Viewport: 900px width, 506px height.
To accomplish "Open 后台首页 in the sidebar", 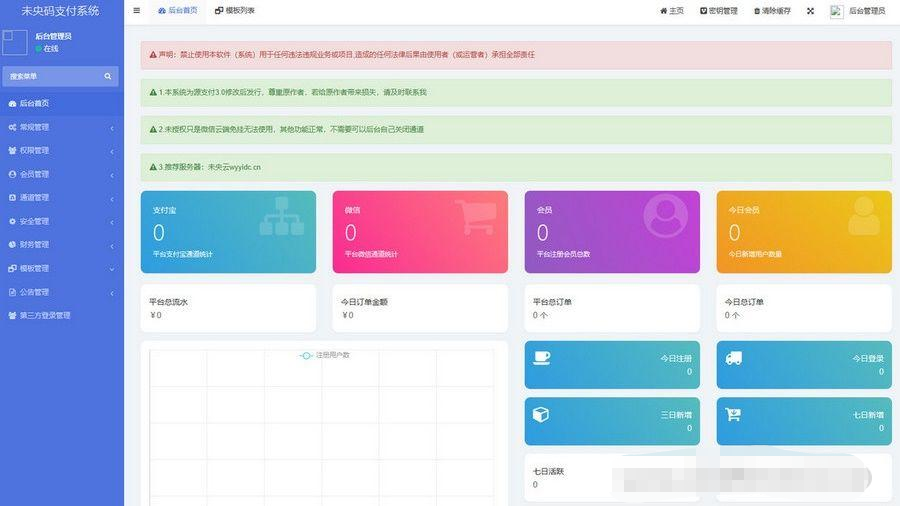I will pos(61,103).
